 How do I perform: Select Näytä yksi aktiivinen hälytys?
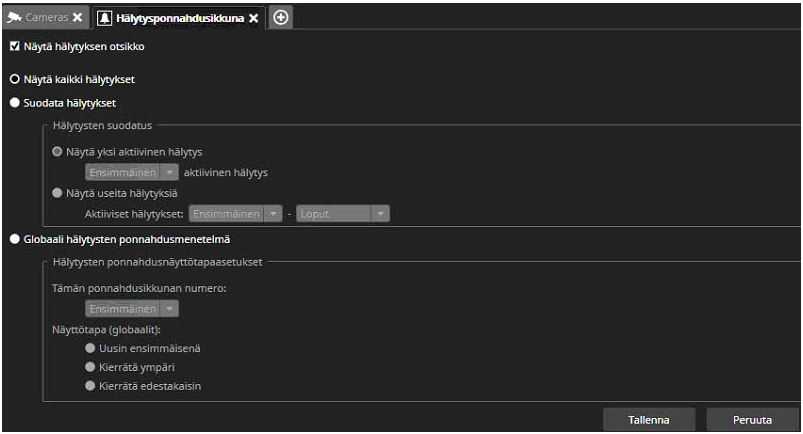[58, 152]
